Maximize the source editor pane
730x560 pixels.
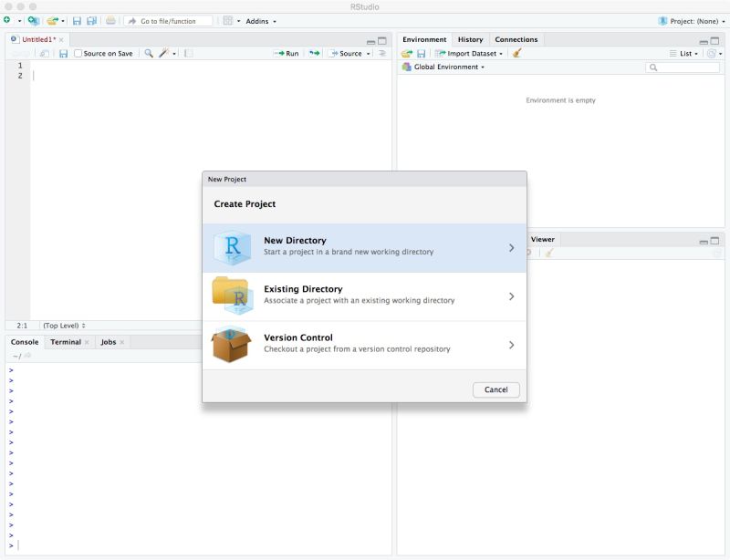click(382, 41)
